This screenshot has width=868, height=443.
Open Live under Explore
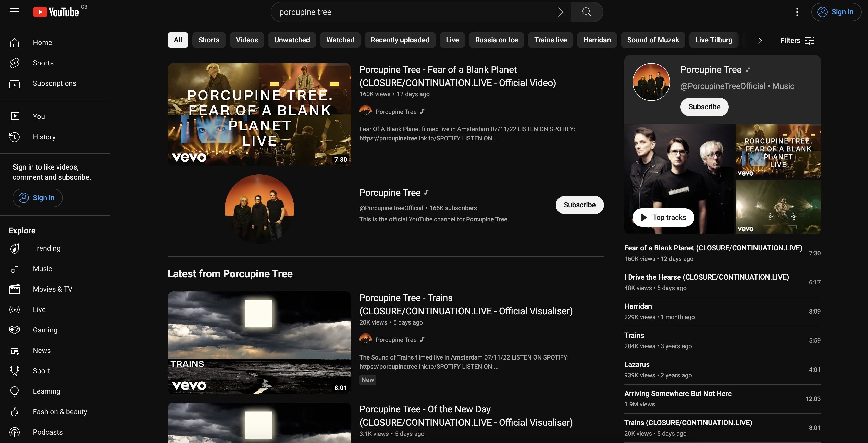55,309
